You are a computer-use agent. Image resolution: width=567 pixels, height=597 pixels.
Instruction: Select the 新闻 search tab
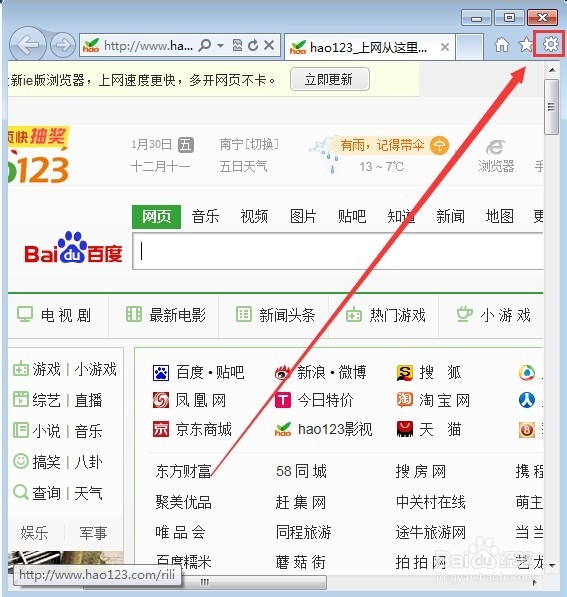pos(450,217)
